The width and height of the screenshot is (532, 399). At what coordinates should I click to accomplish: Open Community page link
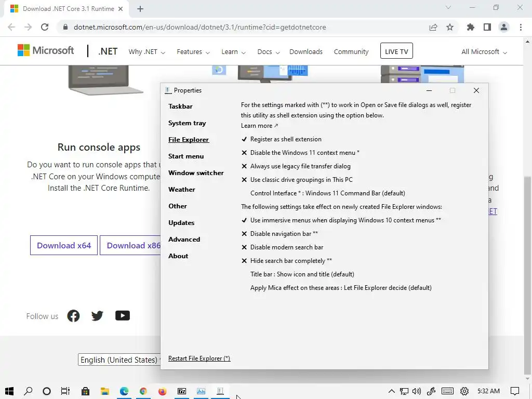click(x=351, y=52)
